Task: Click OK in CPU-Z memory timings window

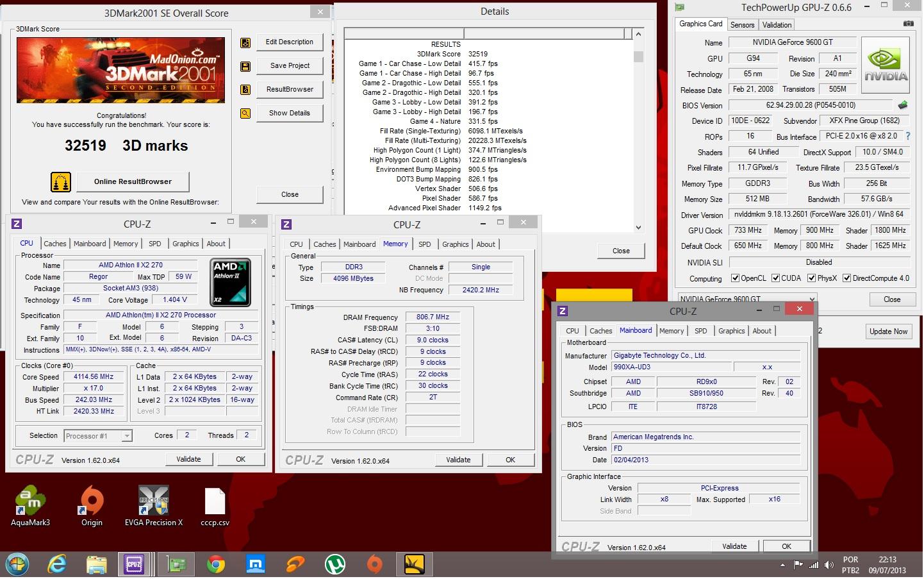Action: pyautogui.click(x=510, y=460)
